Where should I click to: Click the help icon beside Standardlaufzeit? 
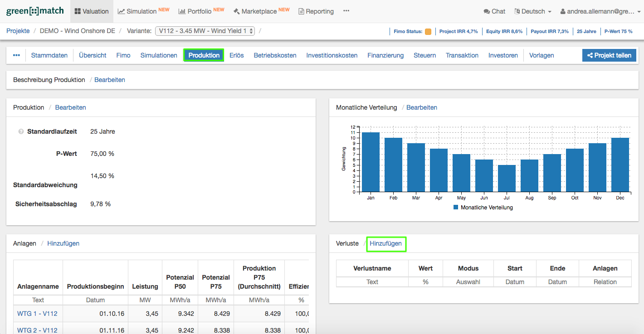coord(21,132)
